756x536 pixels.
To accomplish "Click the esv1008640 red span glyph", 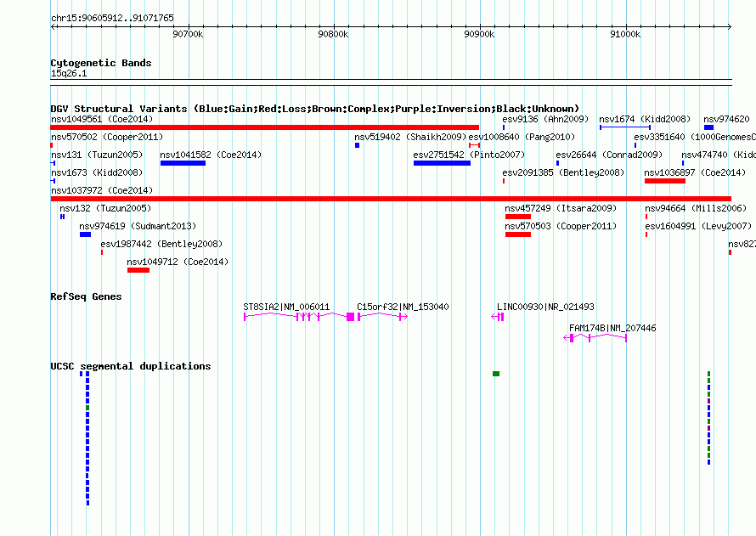I will [475, 145].
